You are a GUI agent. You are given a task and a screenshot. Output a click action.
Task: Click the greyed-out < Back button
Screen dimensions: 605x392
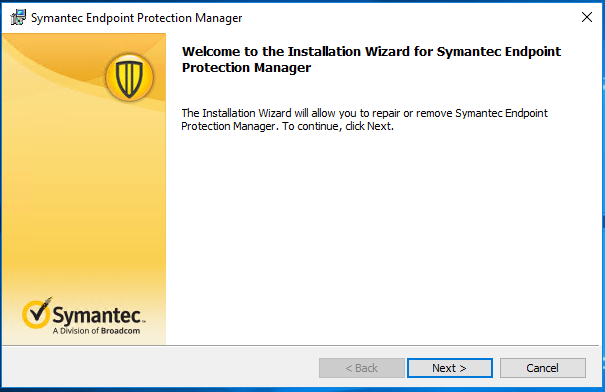(362, 368)
